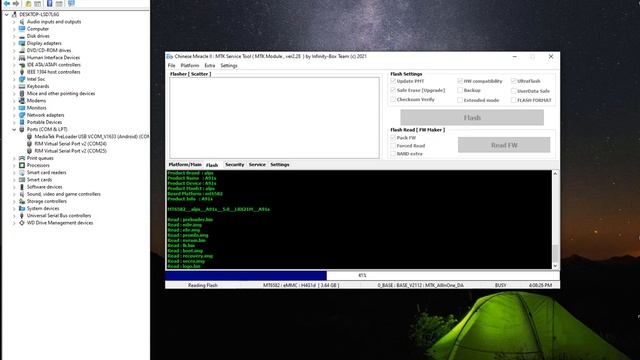
Task: Click the Mice and other pointing devices icon
Action: 22,93
